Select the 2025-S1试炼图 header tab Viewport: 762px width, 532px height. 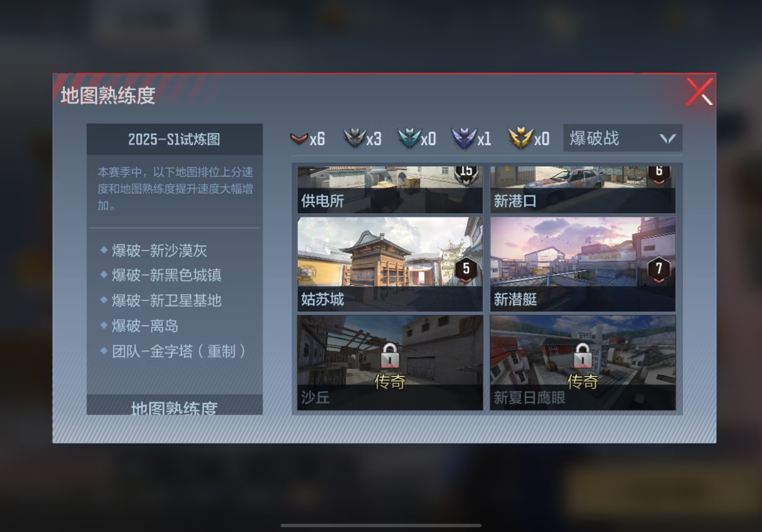(175, 139)
